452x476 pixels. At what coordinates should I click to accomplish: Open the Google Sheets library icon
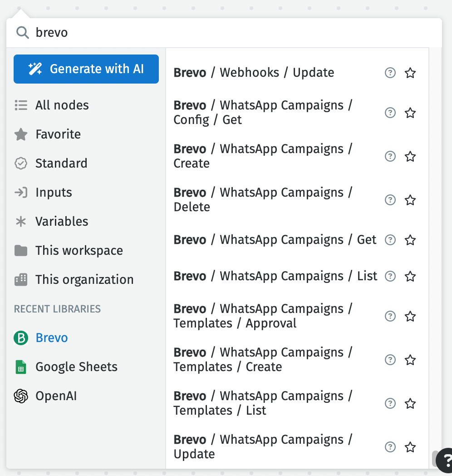point(21,367)
